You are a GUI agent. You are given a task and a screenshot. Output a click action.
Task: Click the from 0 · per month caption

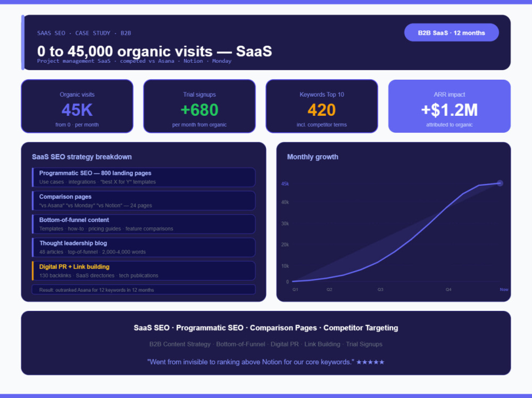click(x=77, y=125)
